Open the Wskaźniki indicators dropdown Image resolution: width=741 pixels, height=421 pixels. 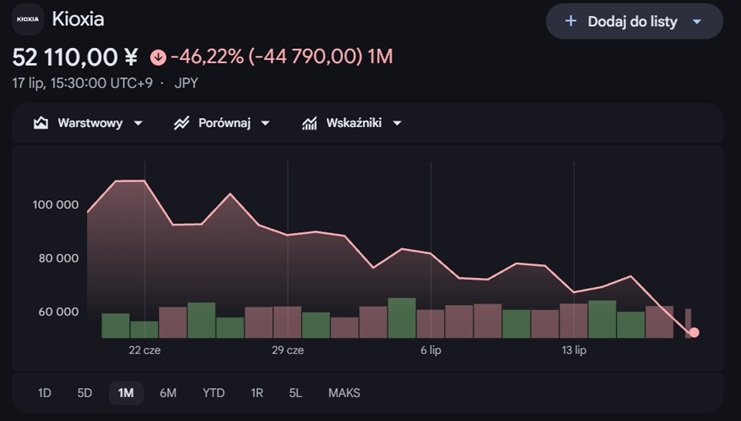tap(397, 123)
